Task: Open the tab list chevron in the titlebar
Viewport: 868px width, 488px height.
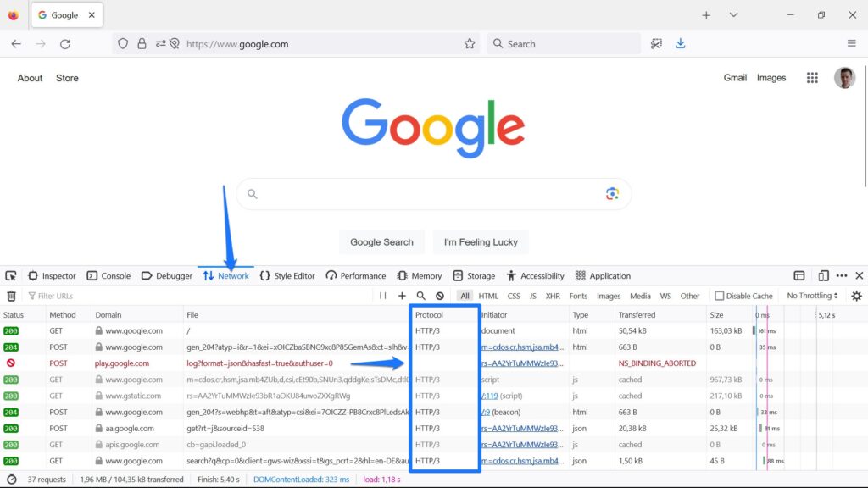Action: [x=734, y=14]
